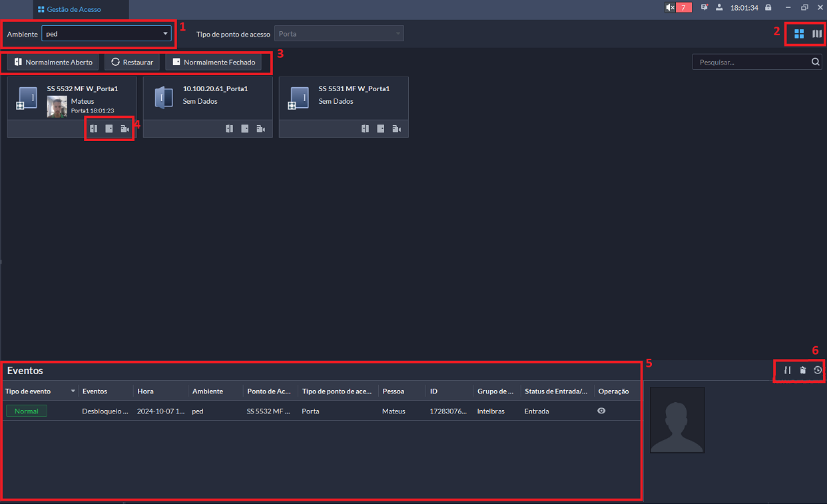Close door icon on SS 5532 MF W_Porta1 card
Image resolution: width=827 pixels, height=504 pixels.
pyautogui.click(x=109, y=128)
